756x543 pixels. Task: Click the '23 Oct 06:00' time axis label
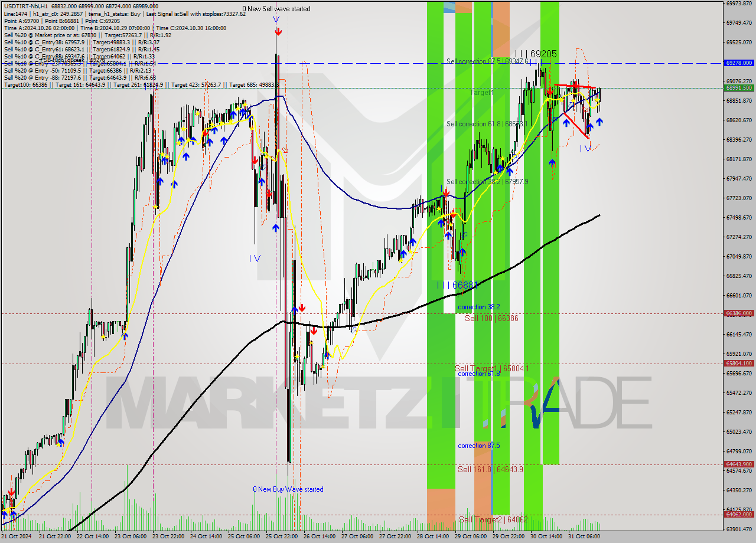pyautogui.click(x=130, y=537)
